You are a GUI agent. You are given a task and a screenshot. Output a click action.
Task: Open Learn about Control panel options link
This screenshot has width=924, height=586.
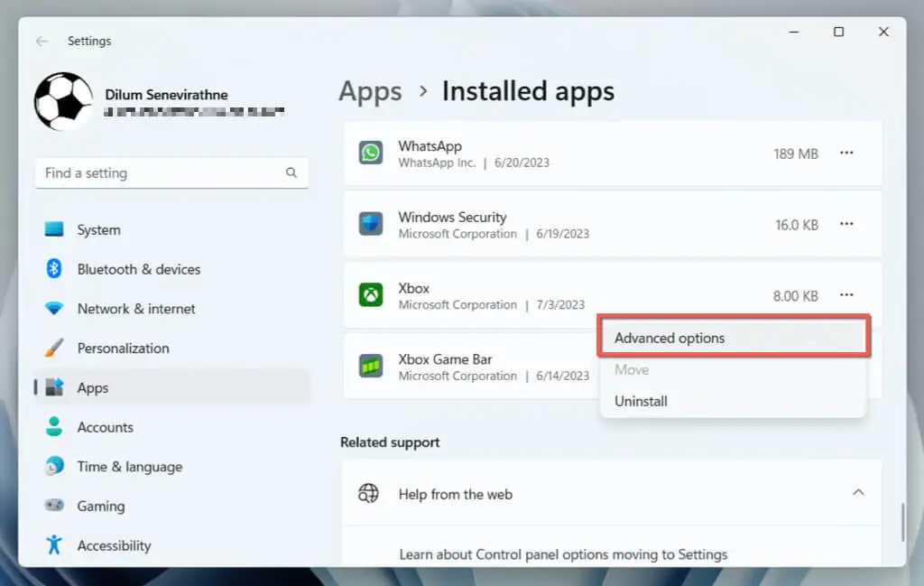point(563,554)
